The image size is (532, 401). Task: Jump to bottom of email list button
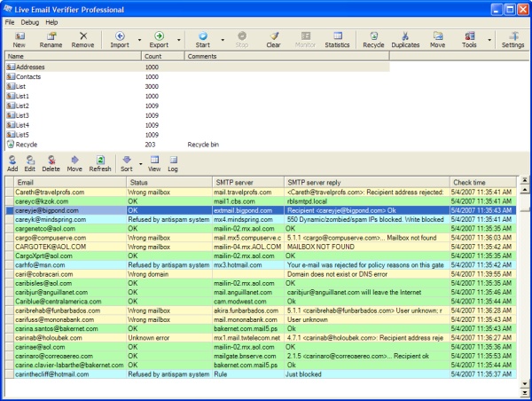click(x=525, y=393)
